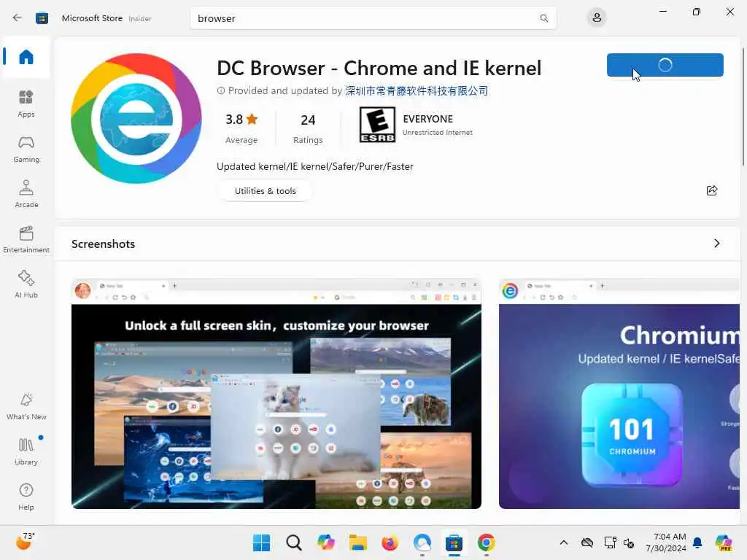Viewport: 747px width, 560px height.
Task: Click the 3.8 Average star rating
Action: [241, 128]
